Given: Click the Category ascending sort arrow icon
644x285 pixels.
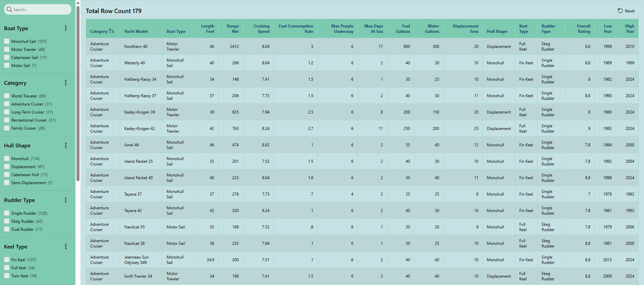Looking at the screenshot, I should (x=111, y=31).
